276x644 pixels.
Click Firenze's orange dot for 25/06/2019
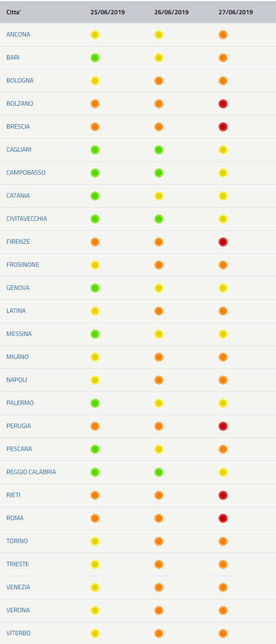coord(95,242)
